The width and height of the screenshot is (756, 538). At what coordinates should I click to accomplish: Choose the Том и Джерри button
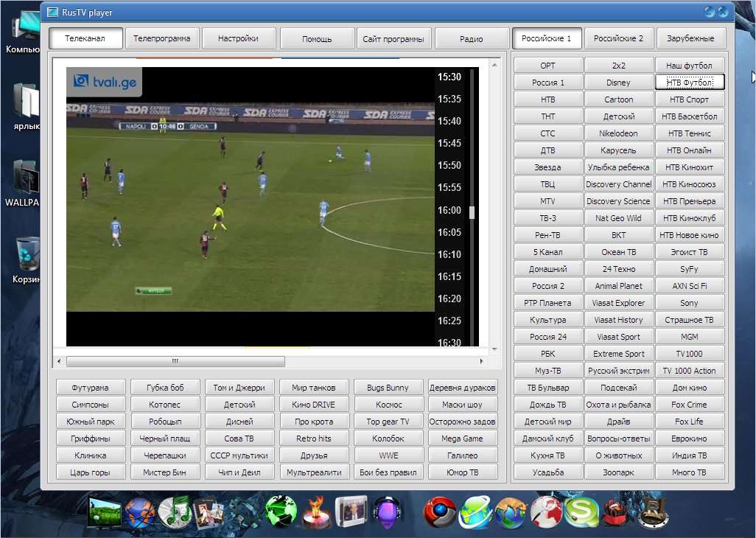click(x=239, y=388)
